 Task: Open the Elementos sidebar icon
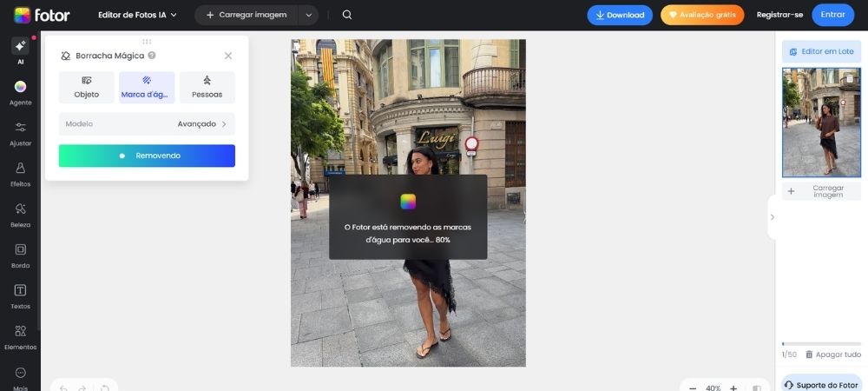coord(21,337)
